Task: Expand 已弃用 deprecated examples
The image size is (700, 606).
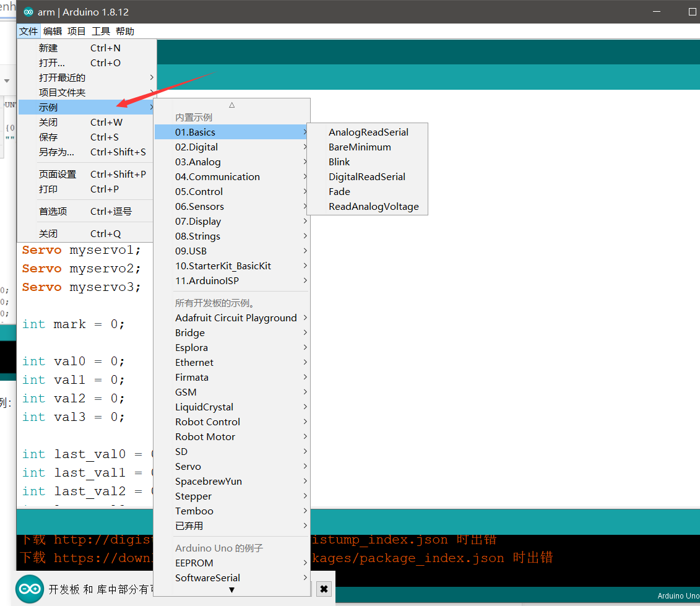Action: 231,526
